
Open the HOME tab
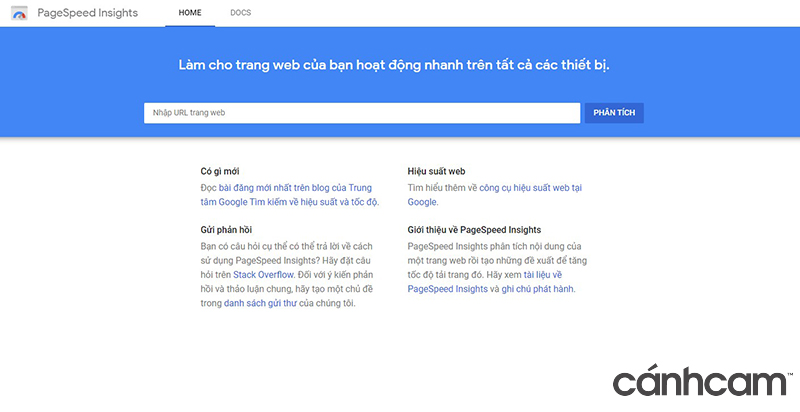coord(190,13)
